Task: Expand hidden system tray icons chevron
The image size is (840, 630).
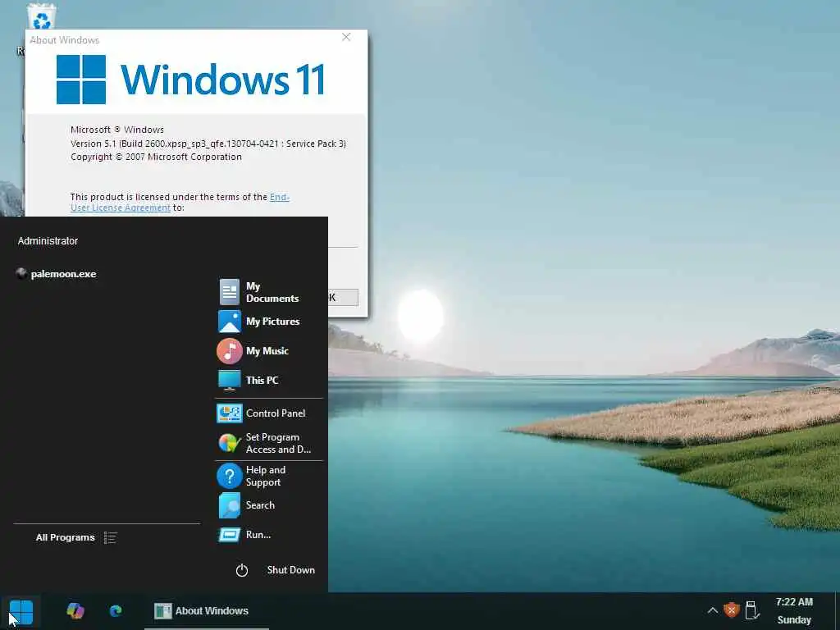Action: 712,610
